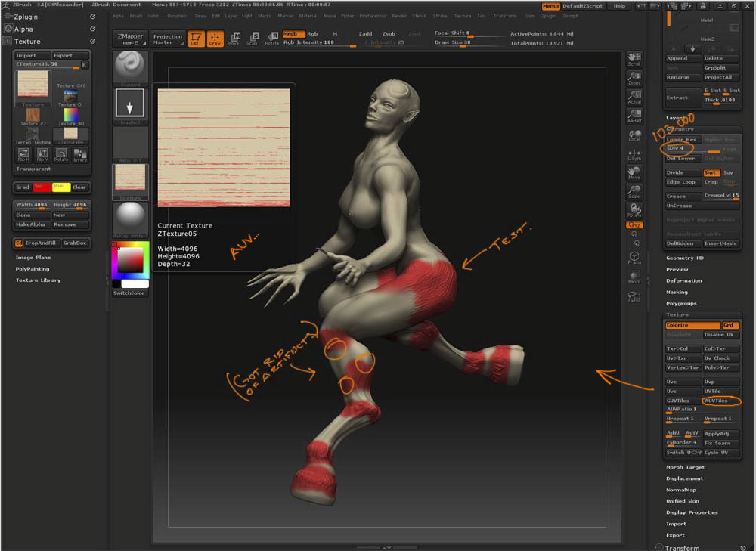Reset with the R button beside ZTexture05 slider

[x=85, y=64]
